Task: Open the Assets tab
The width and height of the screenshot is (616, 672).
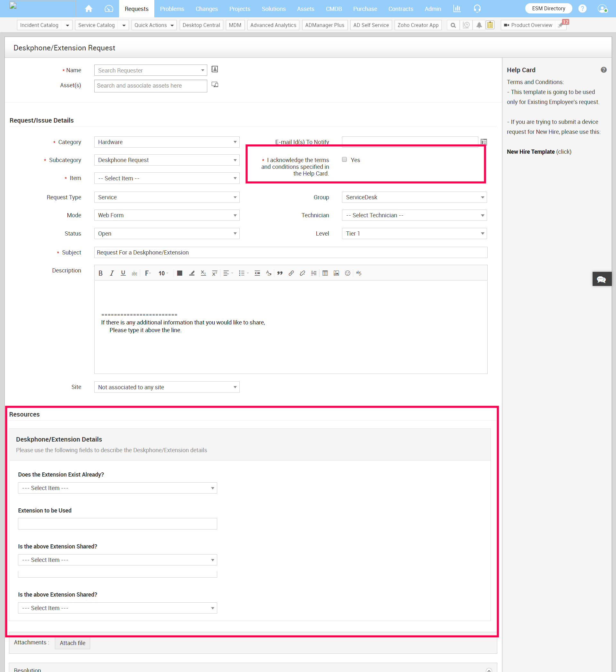Action: pyautogui.click(x=305, y=9)
